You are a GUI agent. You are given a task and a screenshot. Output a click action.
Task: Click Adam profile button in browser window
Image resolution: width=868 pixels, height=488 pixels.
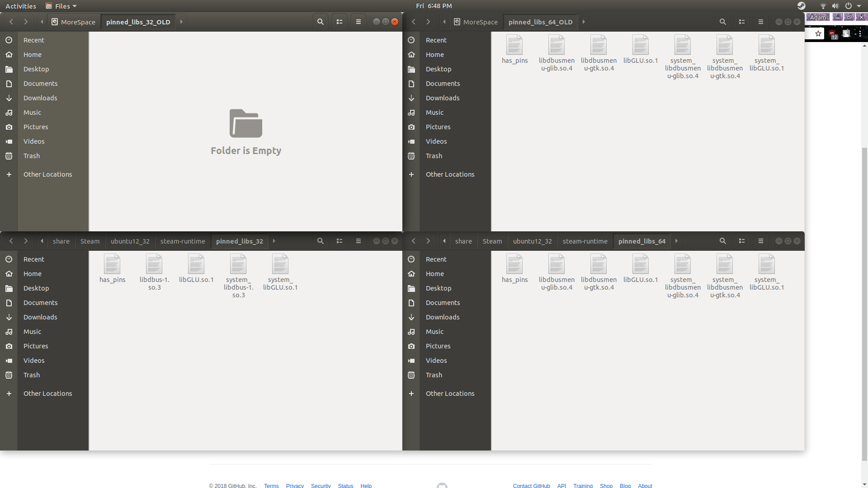point(818,17)
